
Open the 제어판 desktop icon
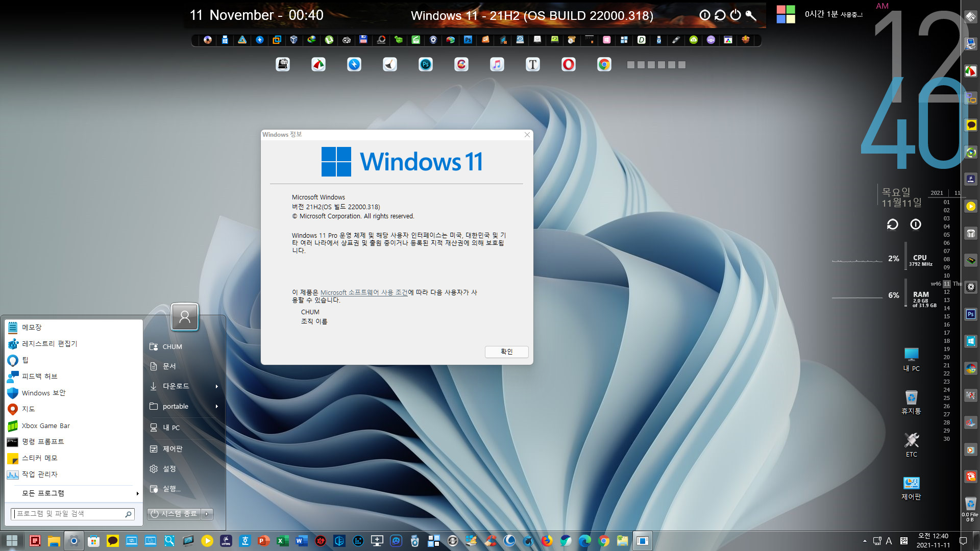tap(912, 488)
